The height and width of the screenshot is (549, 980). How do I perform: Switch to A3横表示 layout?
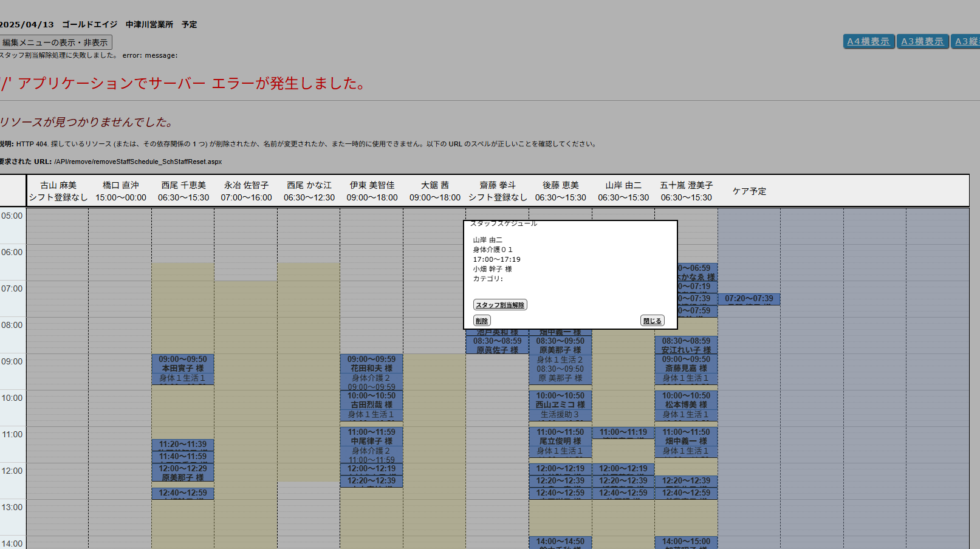point(922,41)
